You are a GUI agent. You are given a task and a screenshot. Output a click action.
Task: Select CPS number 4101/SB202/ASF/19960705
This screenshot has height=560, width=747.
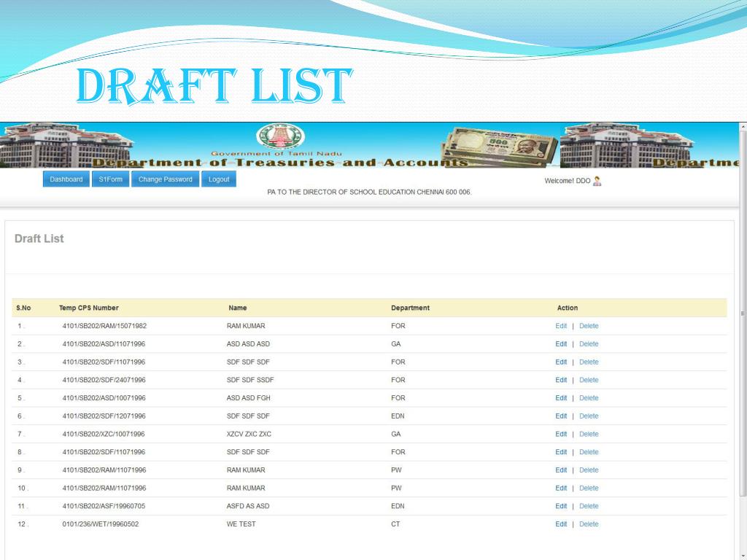(104, 506)
